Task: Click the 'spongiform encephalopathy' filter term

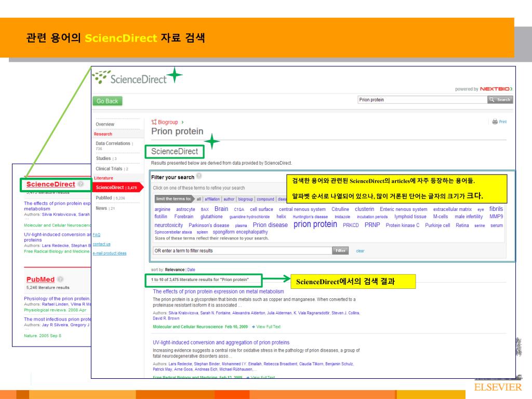Action: [x=240, y=232]
